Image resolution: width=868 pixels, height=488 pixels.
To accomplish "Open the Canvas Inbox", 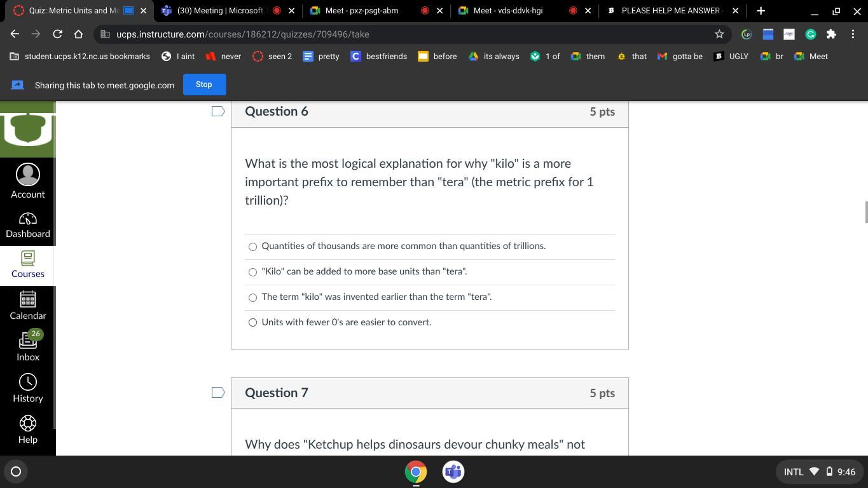I will pyautogui.click(x=28, y=346).
